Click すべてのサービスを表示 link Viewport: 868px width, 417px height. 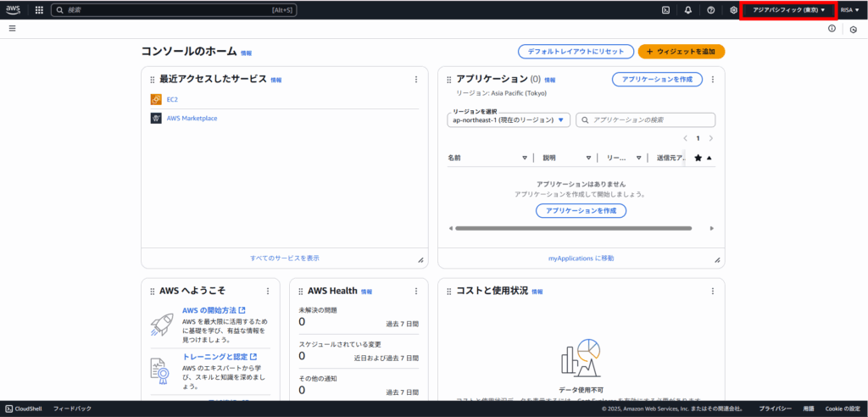[285, 258]
